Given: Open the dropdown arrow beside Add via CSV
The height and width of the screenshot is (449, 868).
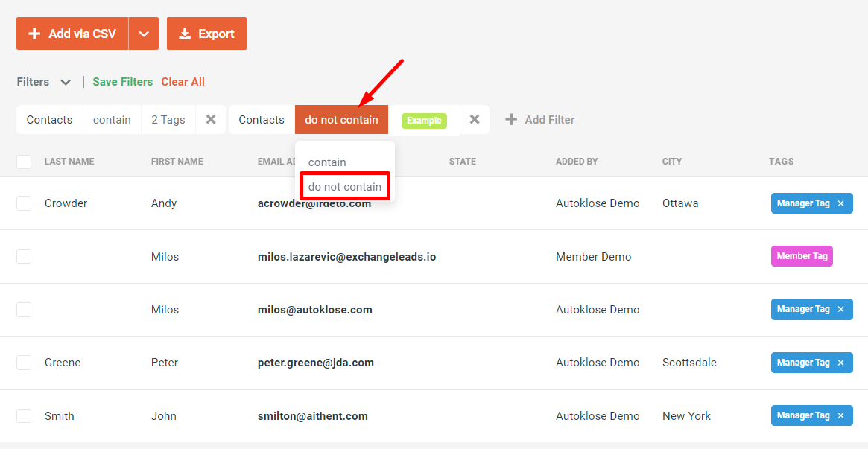Looking at the screenshot, I should (144, 33).
